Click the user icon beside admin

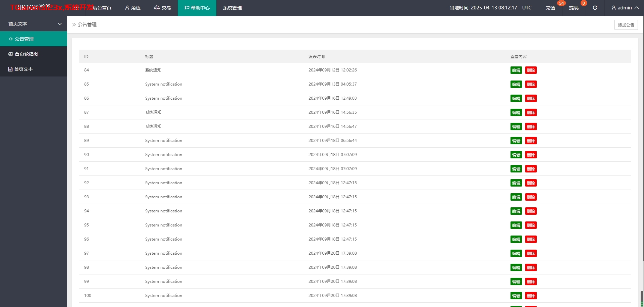click(x=613, y=8)
